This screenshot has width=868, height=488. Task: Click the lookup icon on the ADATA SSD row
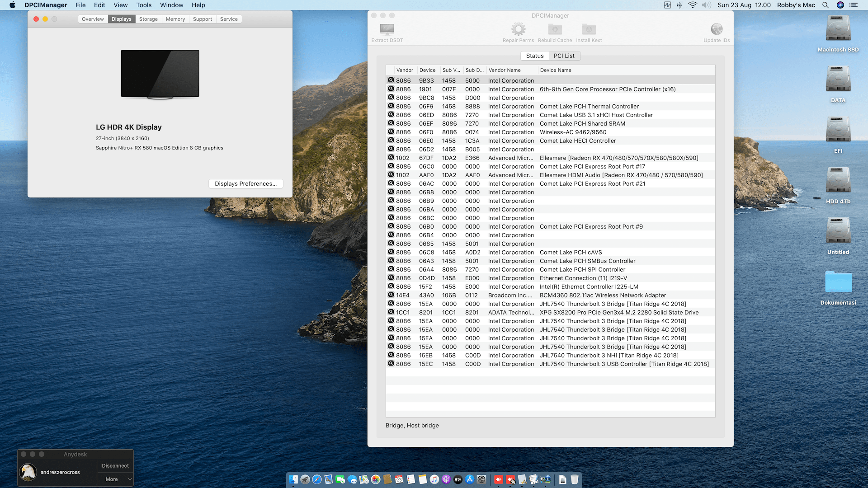coord(391,312)
